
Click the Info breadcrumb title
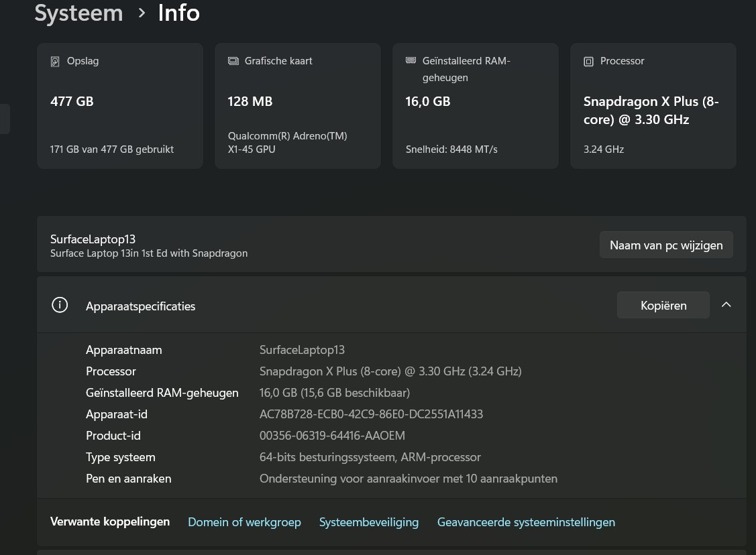coord(179,13)
